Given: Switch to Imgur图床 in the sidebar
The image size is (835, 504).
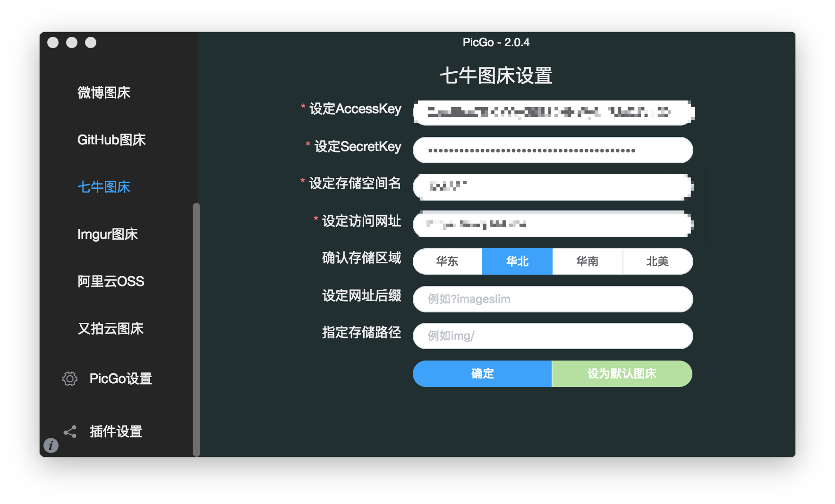Looking at the screenshot, I should click(x=108, y=234).
